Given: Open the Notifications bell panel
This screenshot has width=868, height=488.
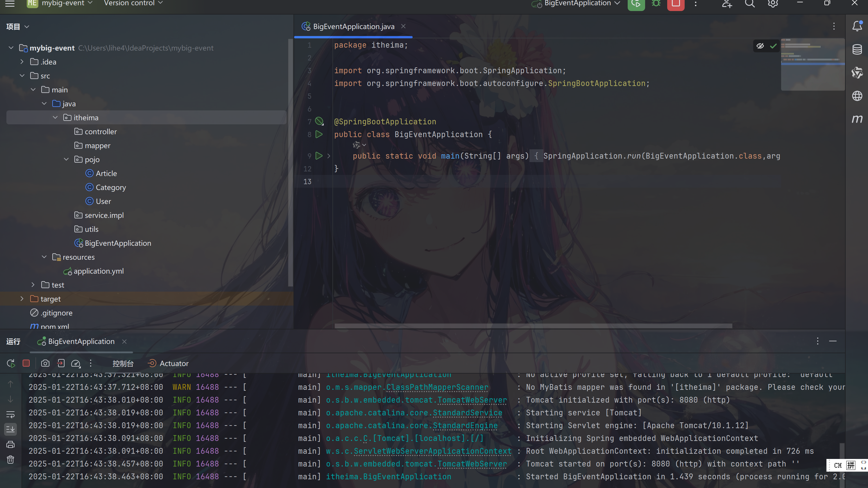Looking at the screenshot, I should pyautogui.click(x=857, y=26).
